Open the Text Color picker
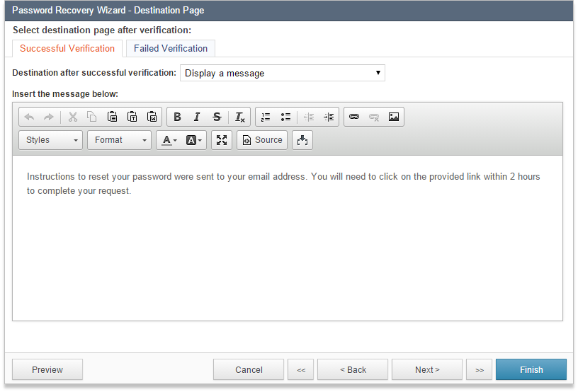 [x=169, y=140]
